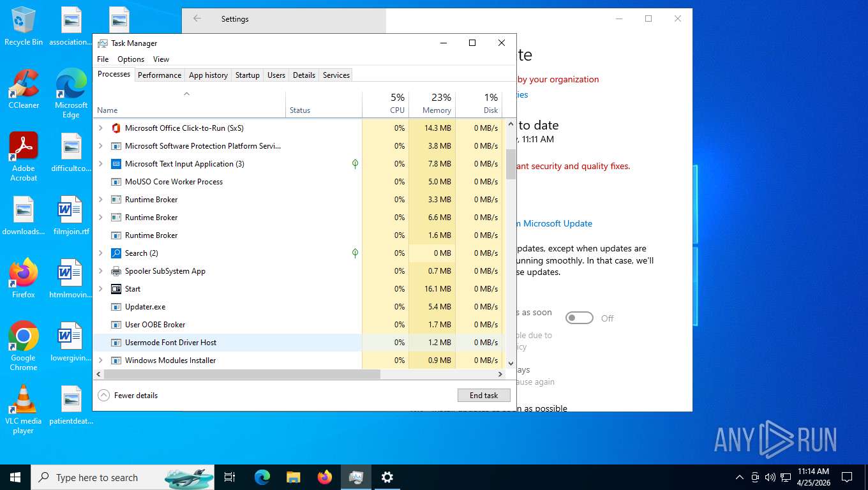Viewport: 868px width, 490px height.
Task: Select the Firefox desktop shortcut
Action: coord(24,279)
